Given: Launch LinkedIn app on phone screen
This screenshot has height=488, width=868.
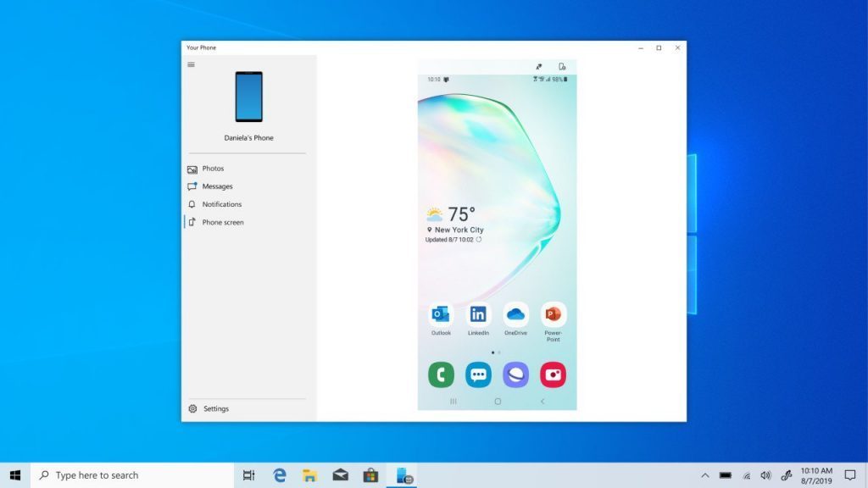Looking at the screenshot, I should click(x=478, y=315).
